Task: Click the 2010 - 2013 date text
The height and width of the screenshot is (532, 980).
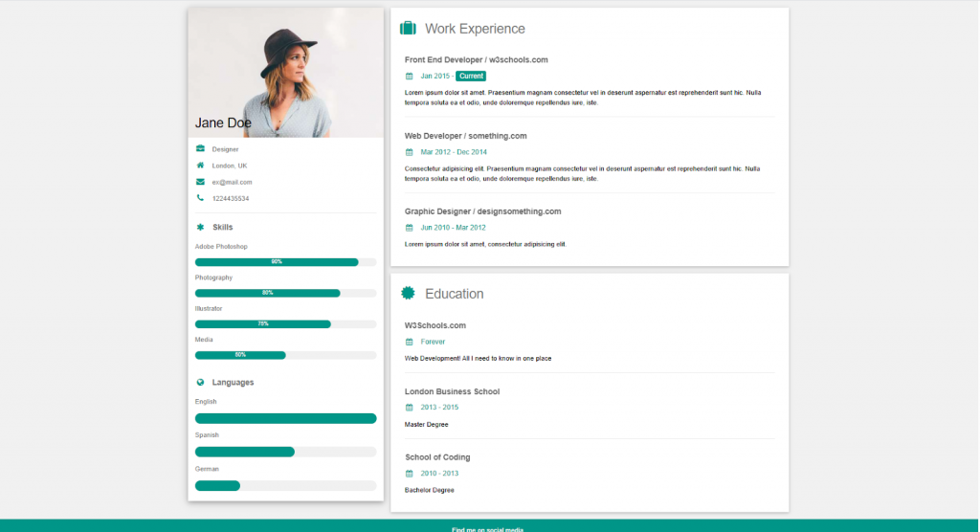Action: [x=439, y=474]
